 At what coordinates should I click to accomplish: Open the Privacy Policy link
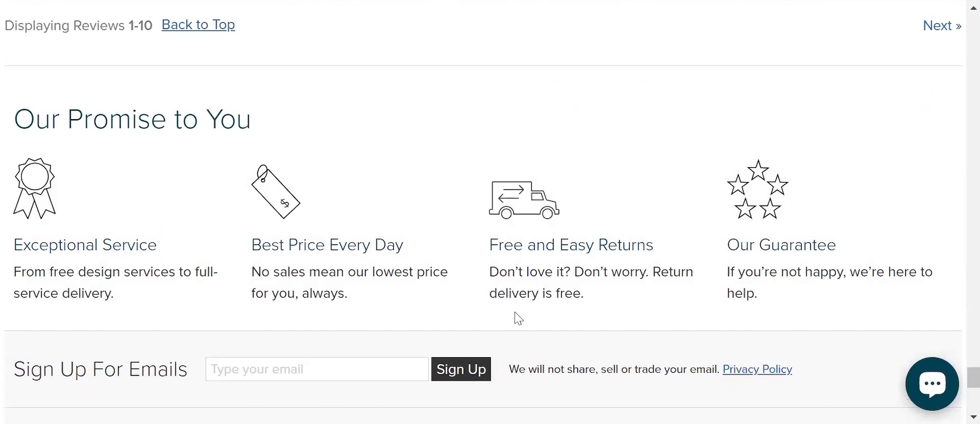(x=757, y=369)
